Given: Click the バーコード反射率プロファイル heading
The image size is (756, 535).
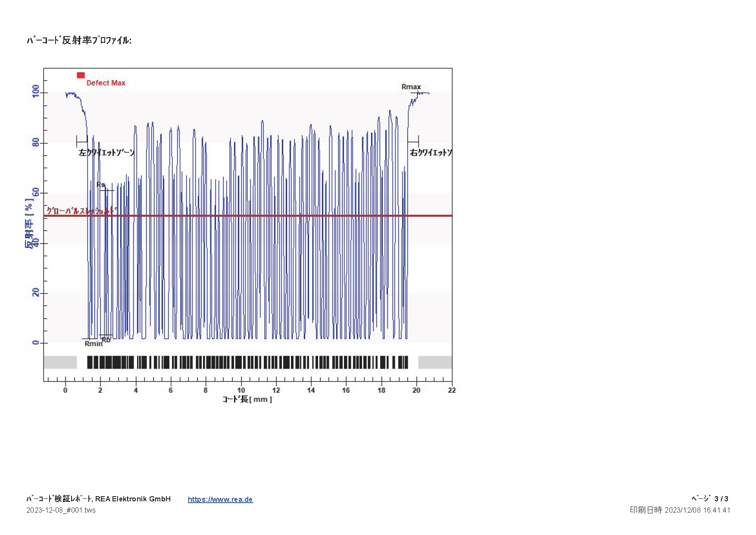Looking at the screenshot, I should [79, 40].
